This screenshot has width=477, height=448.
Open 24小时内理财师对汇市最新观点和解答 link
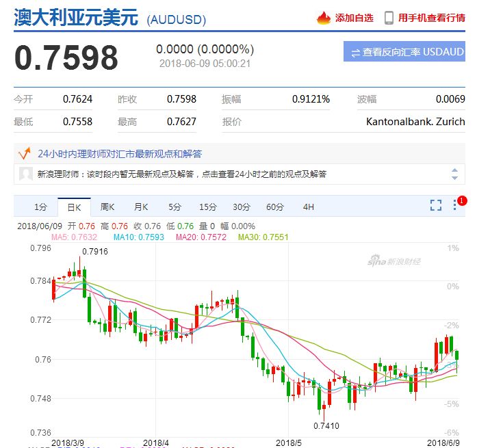click(x=120, y=154)
